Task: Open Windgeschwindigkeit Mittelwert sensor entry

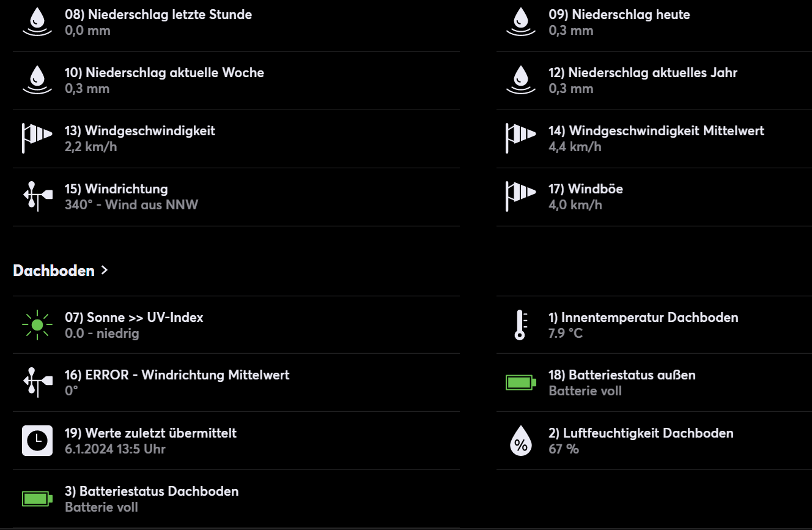Action: tap(656, 131)
